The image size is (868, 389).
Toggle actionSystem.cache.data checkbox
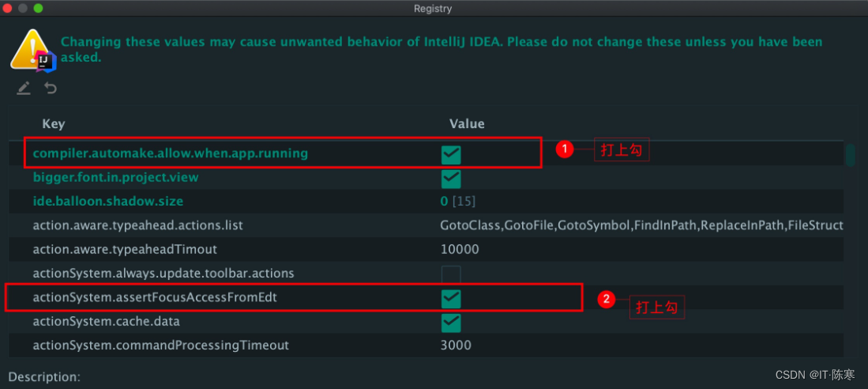(x=451, y=322)
